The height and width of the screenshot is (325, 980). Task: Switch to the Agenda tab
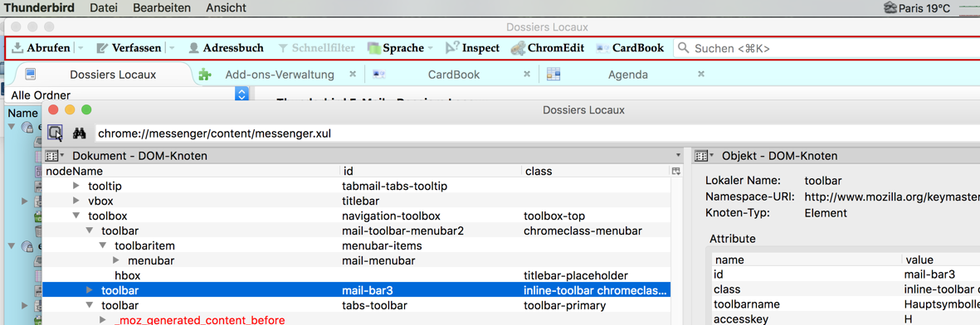(x=627, y=75)
